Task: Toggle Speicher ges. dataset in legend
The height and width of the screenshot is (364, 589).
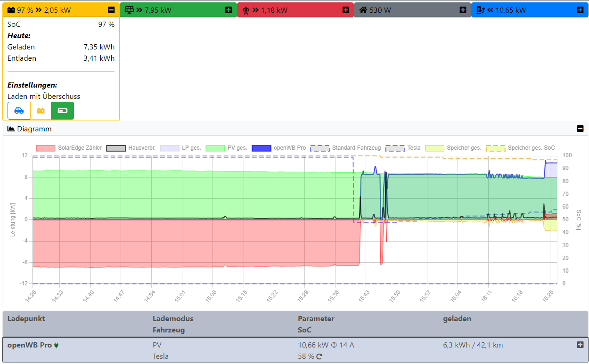Action: pyautogui.click(x=453, y=148)
